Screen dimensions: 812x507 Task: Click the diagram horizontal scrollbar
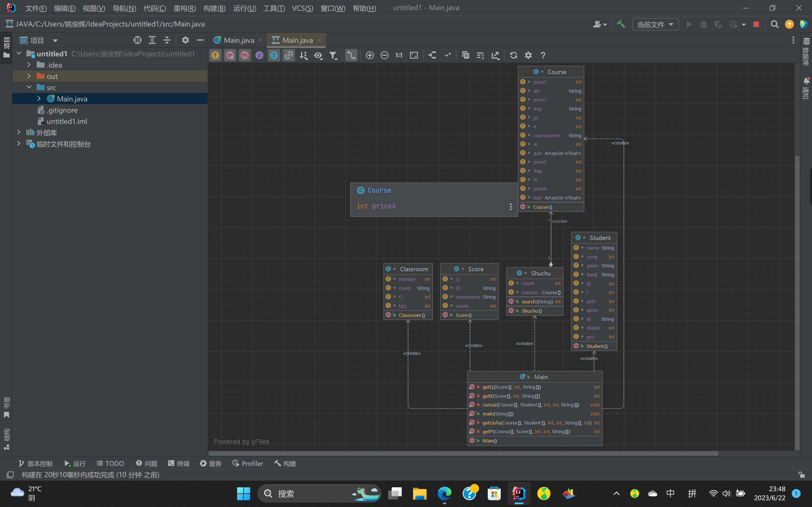463,453
